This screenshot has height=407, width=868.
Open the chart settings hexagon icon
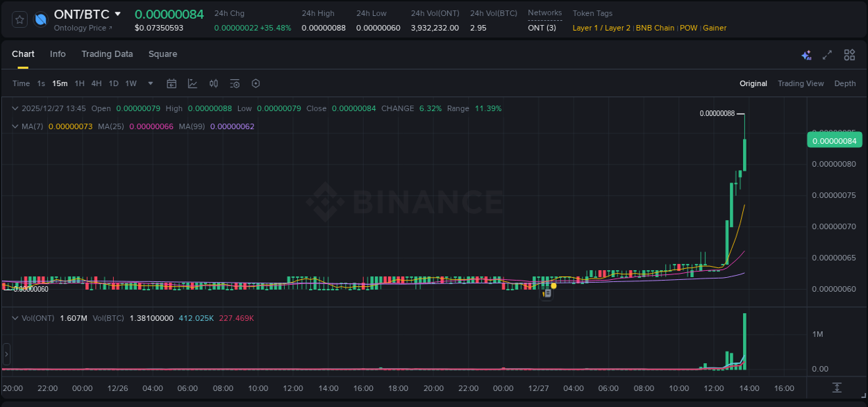256,83
